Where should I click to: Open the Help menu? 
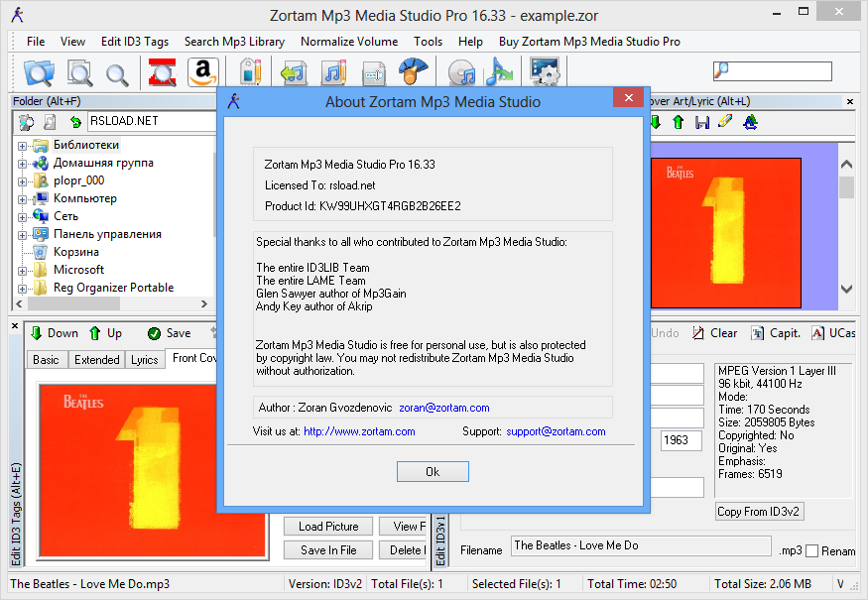tap(470, 42)
